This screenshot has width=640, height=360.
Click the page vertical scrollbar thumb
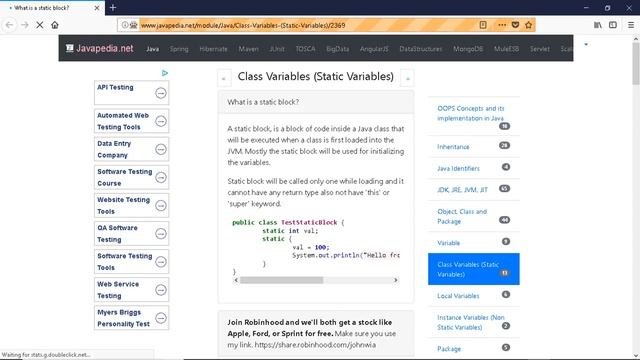(636, 64)
